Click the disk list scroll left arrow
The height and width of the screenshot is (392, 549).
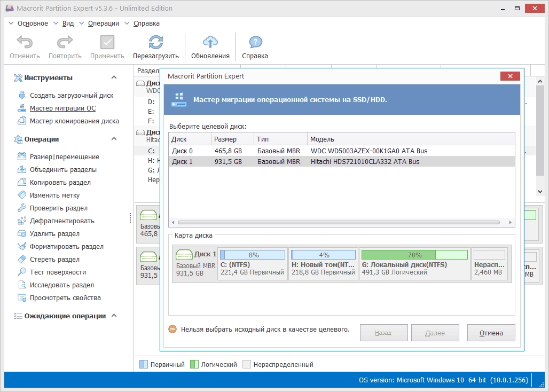173,222
